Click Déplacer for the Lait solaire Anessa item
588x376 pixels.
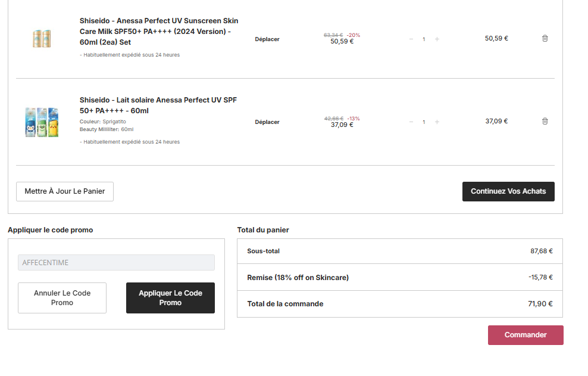coord(267,122)
